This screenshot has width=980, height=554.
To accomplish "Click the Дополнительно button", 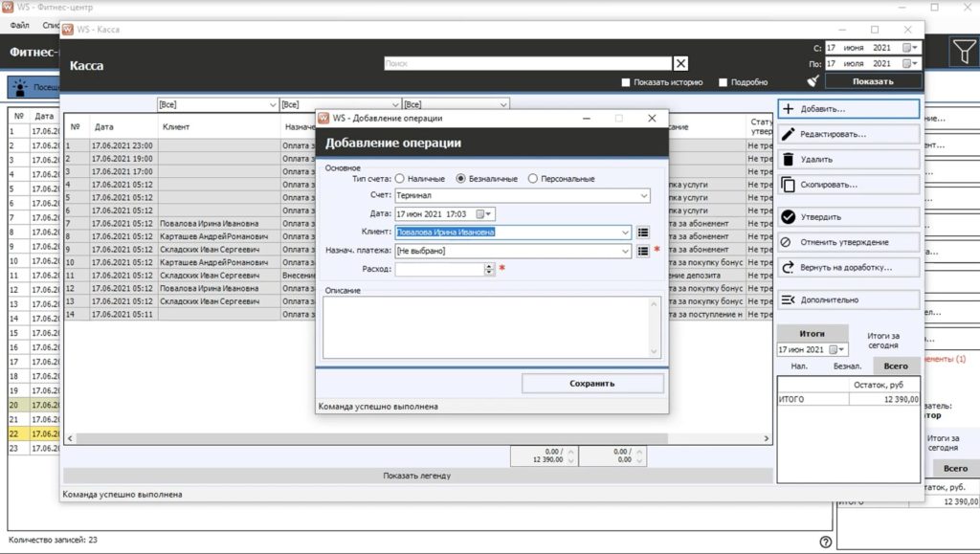I will [849, 299].
